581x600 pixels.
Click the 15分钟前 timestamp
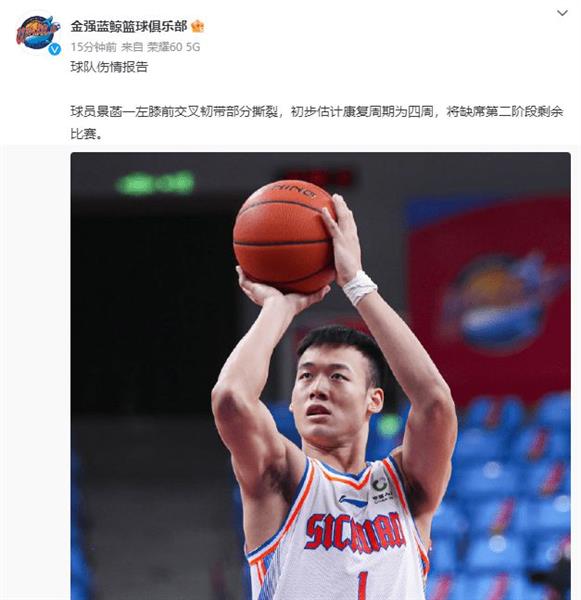click(93, 47)
